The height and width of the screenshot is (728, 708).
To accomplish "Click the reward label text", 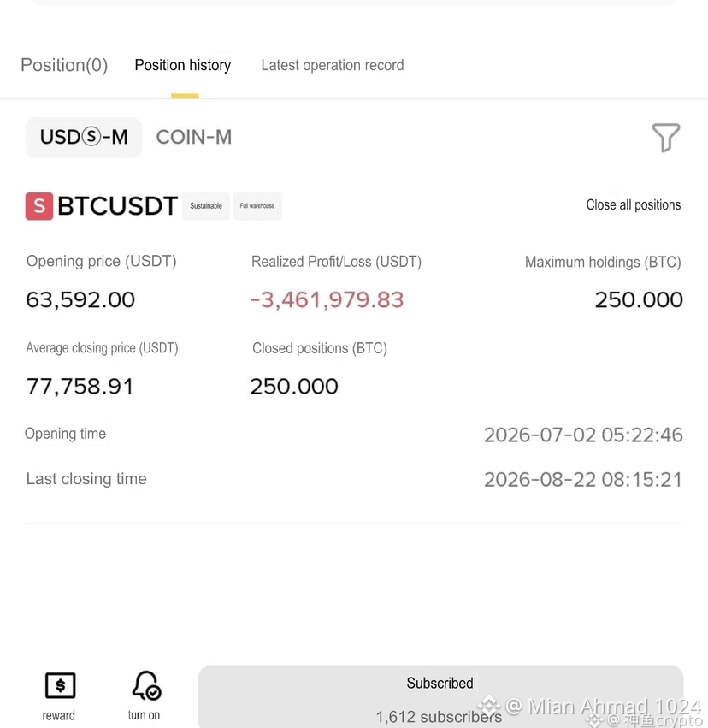I will (x=58, y=715).
